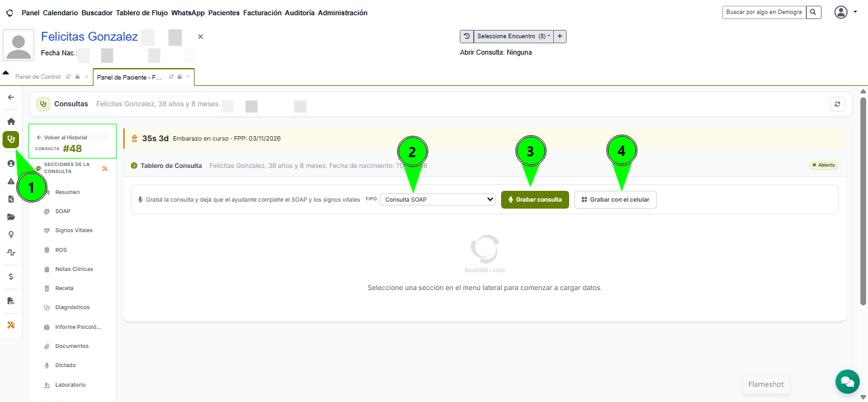The width and height of the screenshot is (868, 402).
Task: Click the dollar sign sidebar icon
Action: tap(11, 277)
